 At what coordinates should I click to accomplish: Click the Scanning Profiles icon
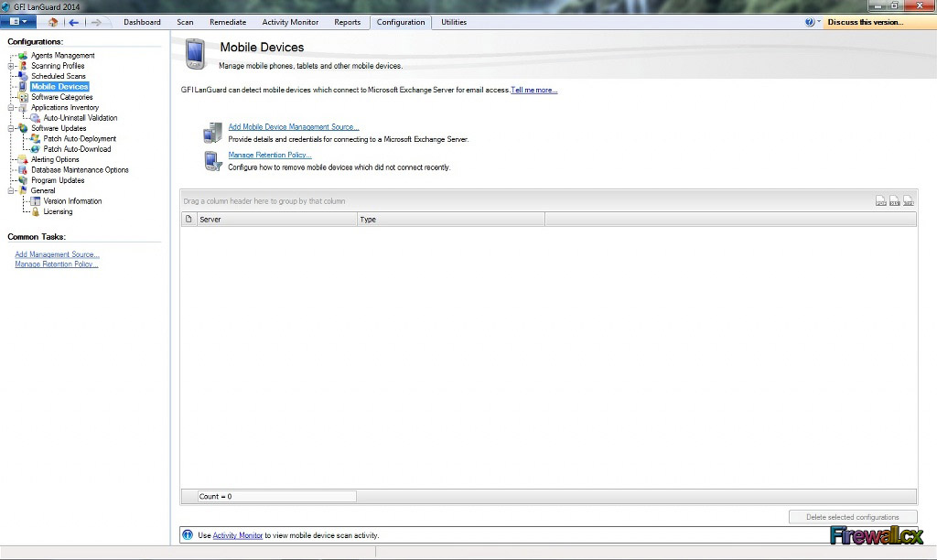[23, 66]
